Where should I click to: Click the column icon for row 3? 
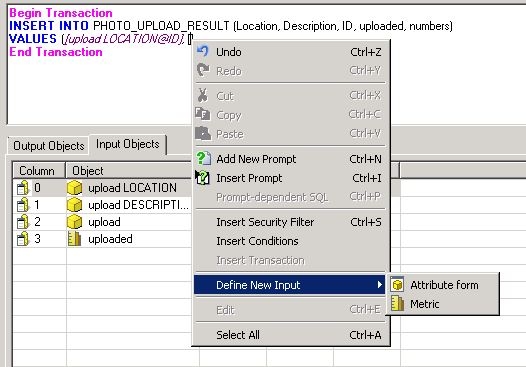click(x=23, y=239)
